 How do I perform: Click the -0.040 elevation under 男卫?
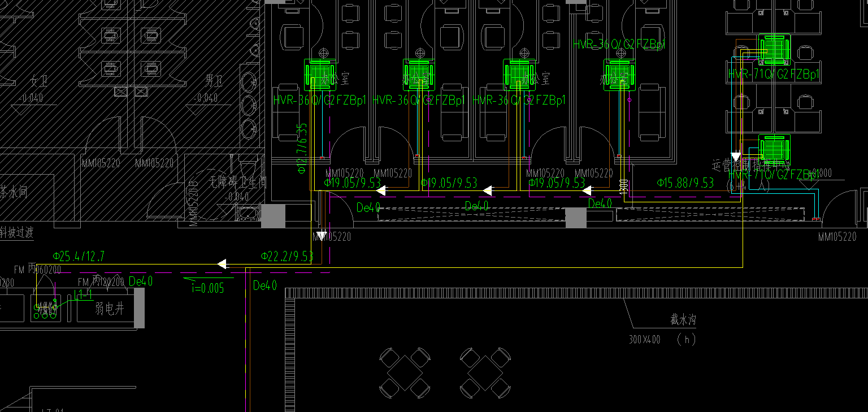pyautogui.click(x=206, y=98)
